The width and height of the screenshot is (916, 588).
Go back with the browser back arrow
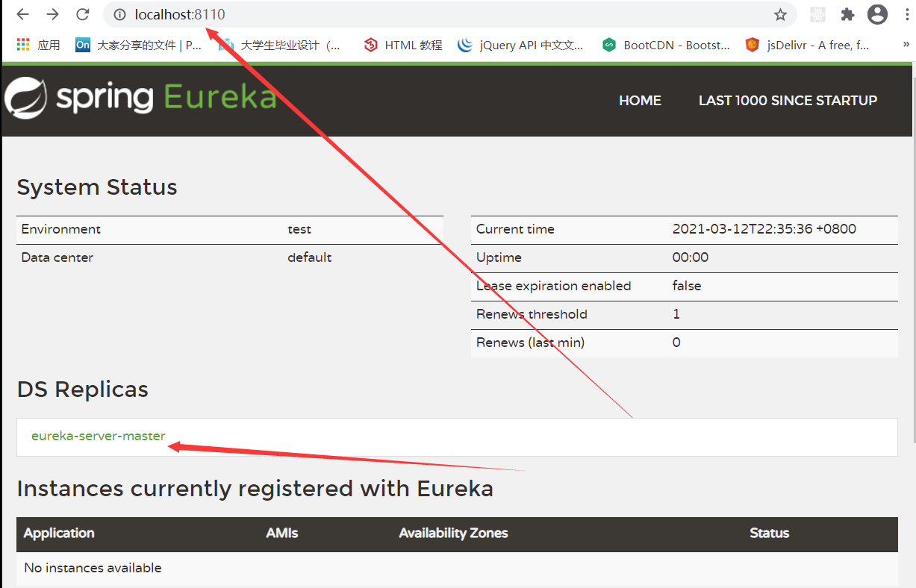(22, 14)
